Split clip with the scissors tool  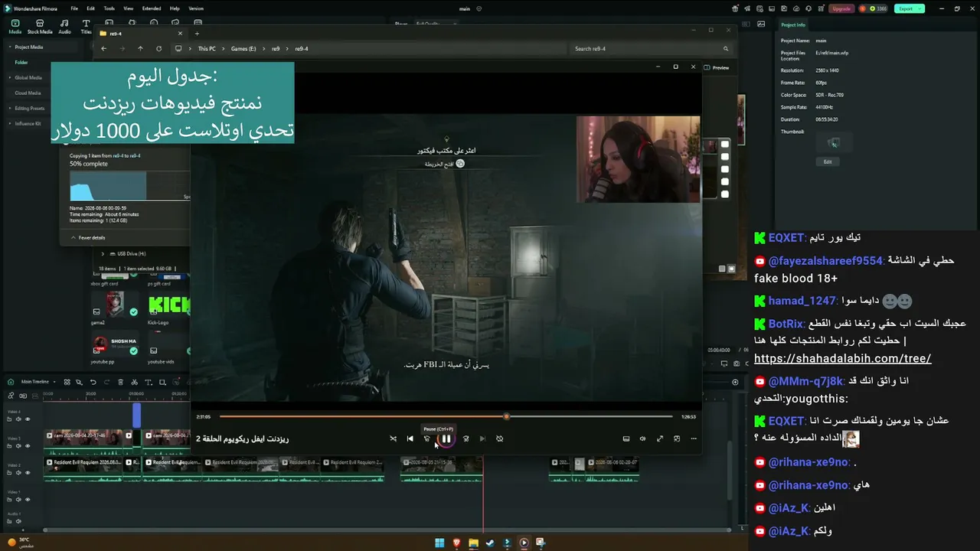(135, 382)
